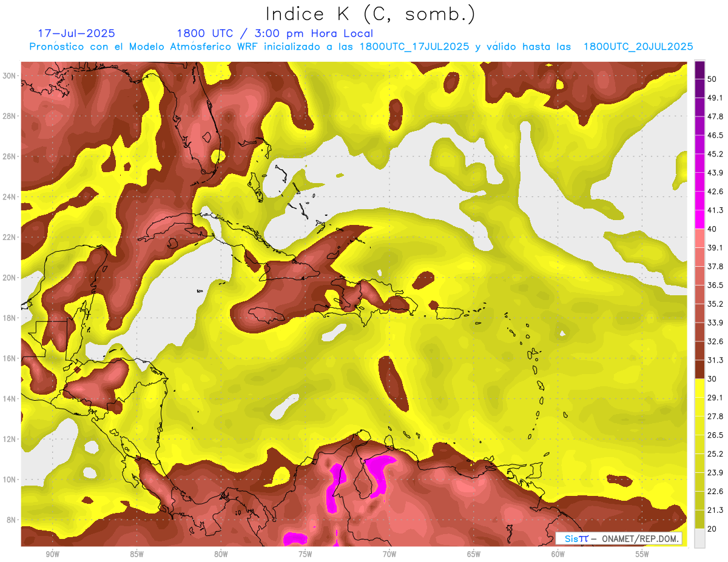Screen dimensions: 728x562
Task: Click the 10N latitude axis label
Action: [x=10, y=480]
